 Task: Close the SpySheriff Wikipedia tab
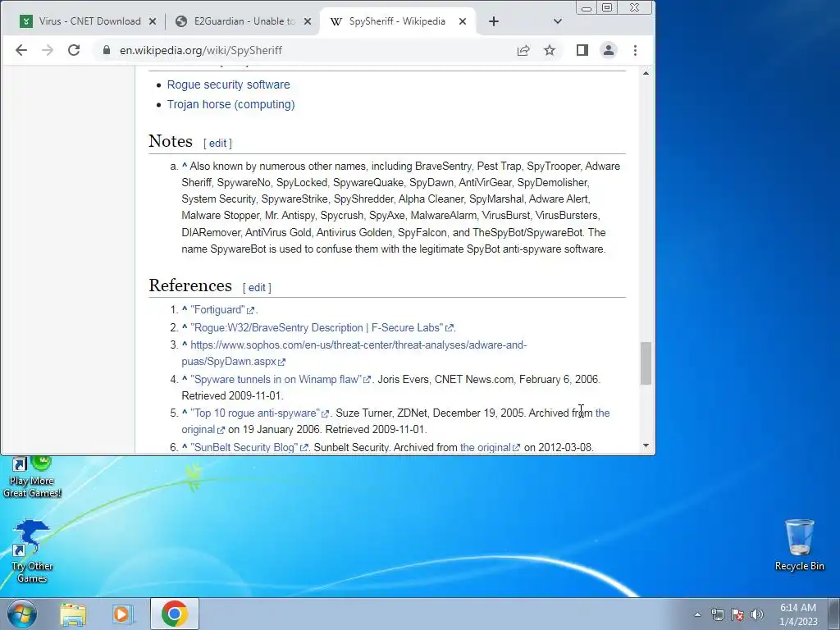[463, 21]
